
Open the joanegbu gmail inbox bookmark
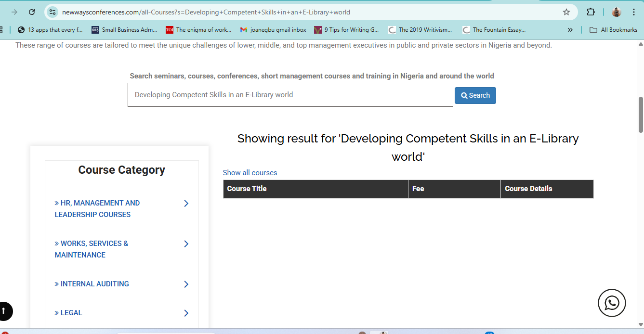[x=273, y=30]
